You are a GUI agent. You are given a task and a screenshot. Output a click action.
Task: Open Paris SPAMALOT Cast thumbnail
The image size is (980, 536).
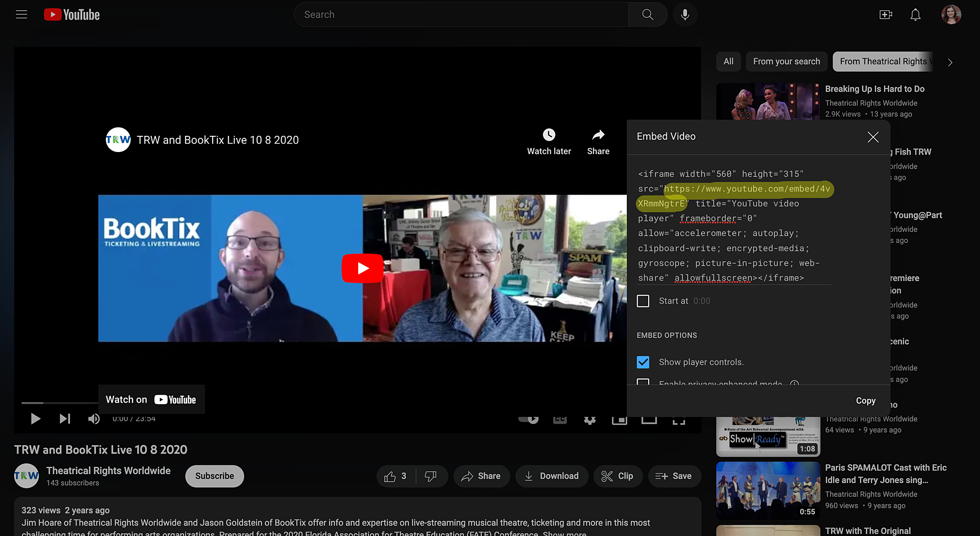pos(768,490)
